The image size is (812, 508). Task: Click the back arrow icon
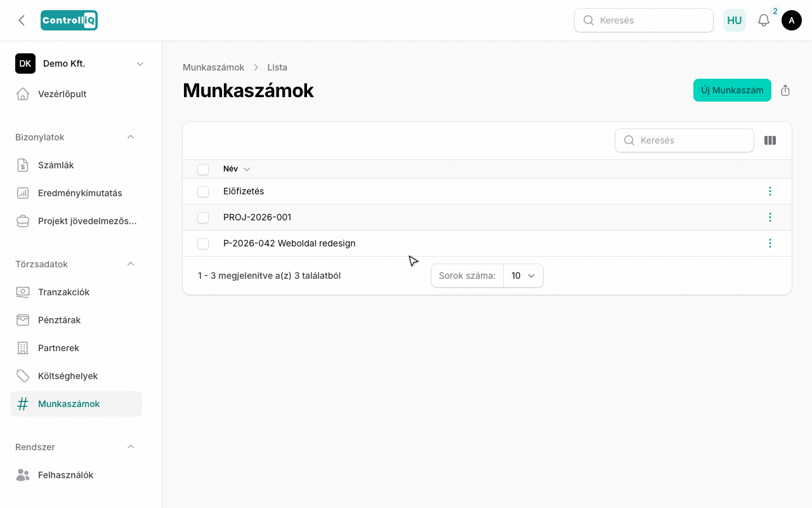point(22,20)
